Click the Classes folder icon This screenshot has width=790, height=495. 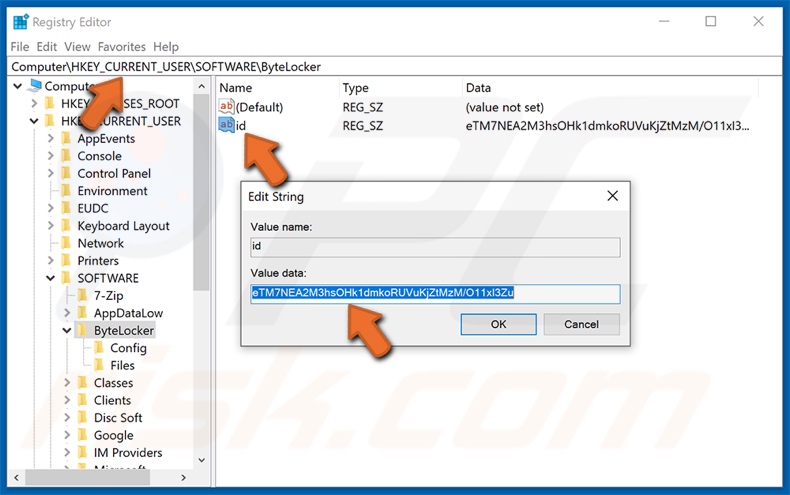coord(83,383)
